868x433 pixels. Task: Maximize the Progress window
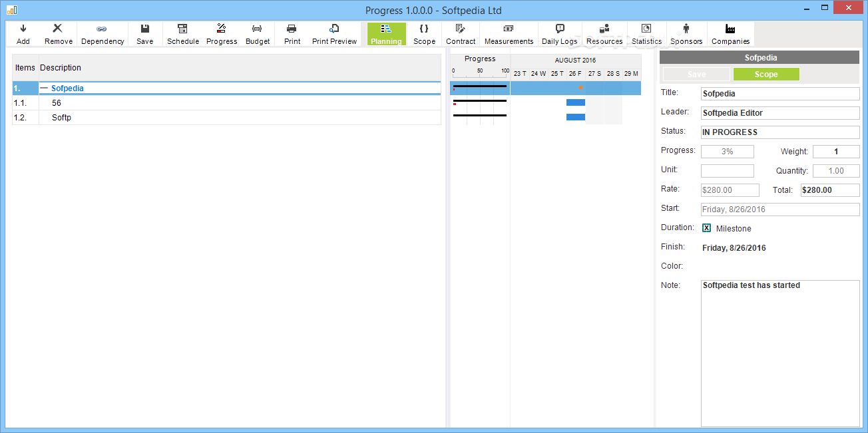coord(825,7)
